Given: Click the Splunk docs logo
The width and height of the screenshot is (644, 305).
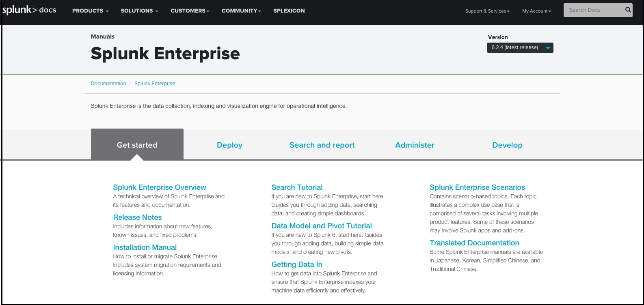Looking at the screenshot, I should point(29,10).
